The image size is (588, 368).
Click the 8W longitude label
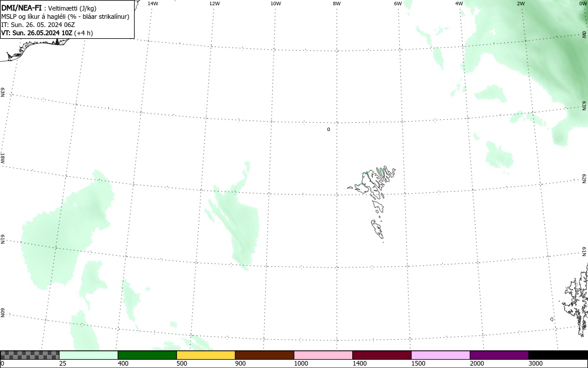pos(337,4)
